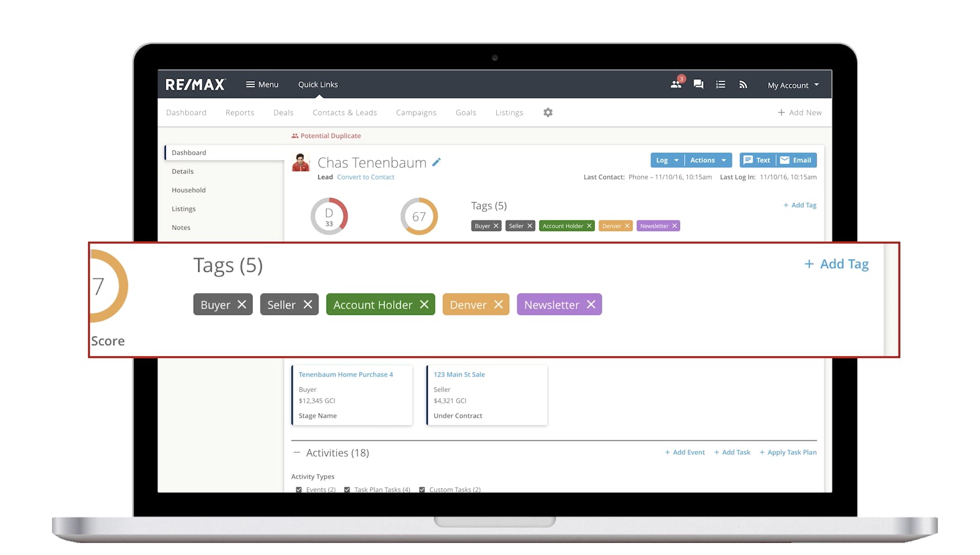Remove the Denver tag
Screen dimensions: 980x555
tap(499, 304)
